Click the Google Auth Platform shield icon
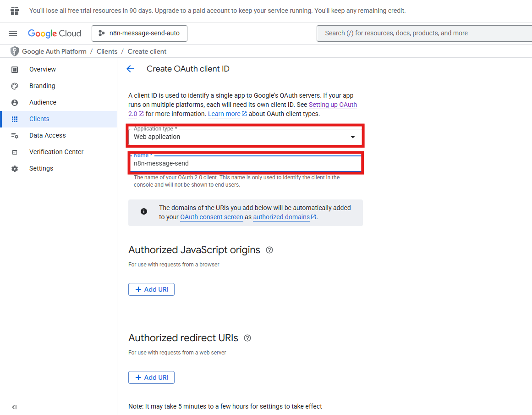The image size is (532, 415). 15,51
